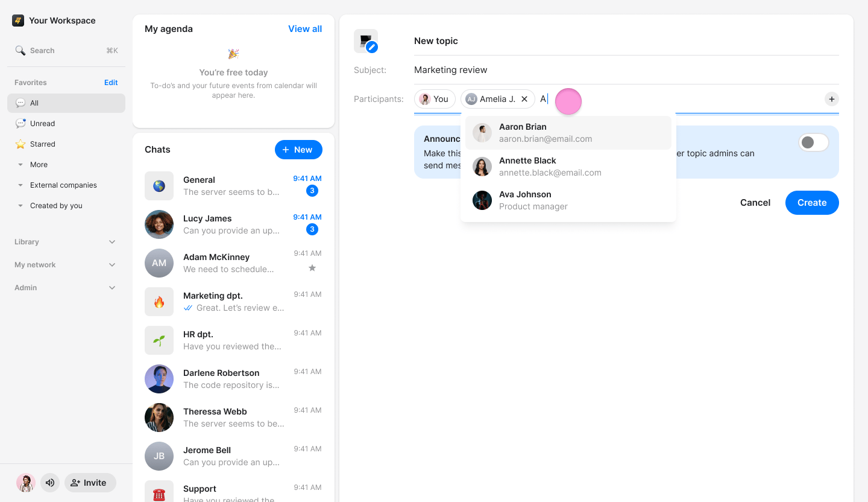Click the Unread chat bubble icon
Screen dimensions: 868x502
tap(20, 124)
